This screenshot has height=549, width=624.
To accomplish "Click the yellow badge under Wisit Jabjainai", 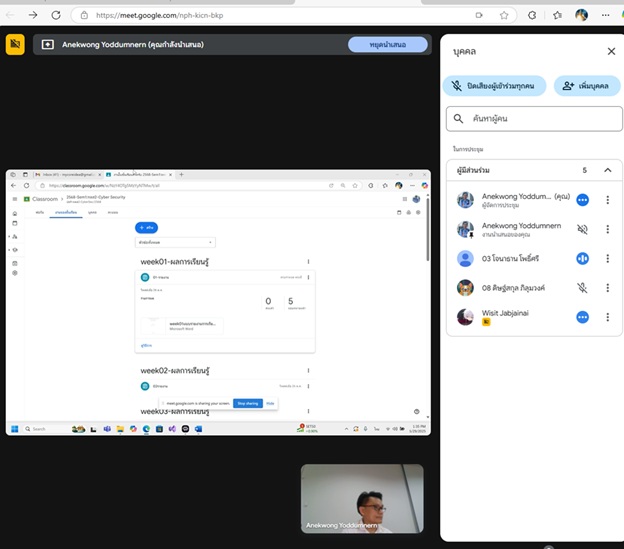I will 486,322.
